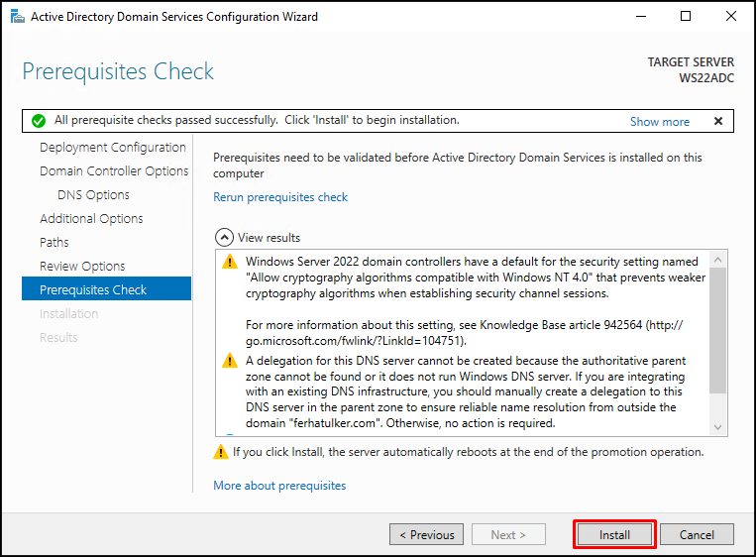Dismiss the notification bar with X
Viewport: 756px width, 557px height.
[x=718, y=121]
